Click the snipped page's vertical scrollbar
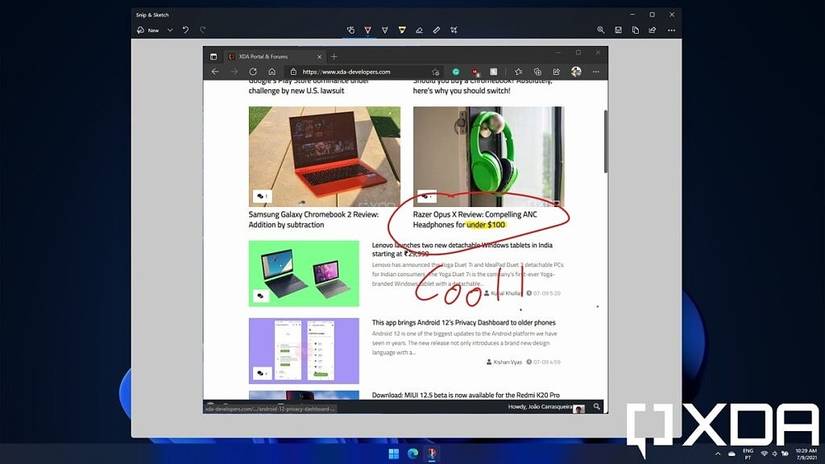 point(606,141)
